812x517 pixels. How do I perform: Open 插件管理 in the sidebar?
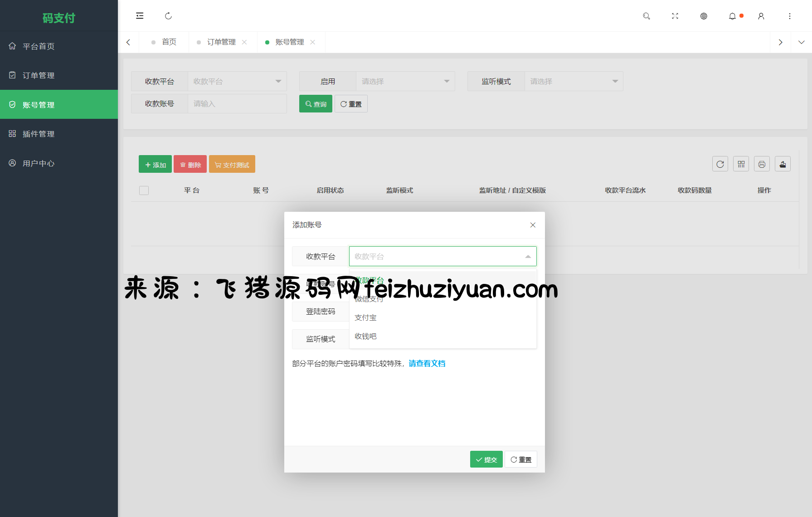(x=39, y=134)
